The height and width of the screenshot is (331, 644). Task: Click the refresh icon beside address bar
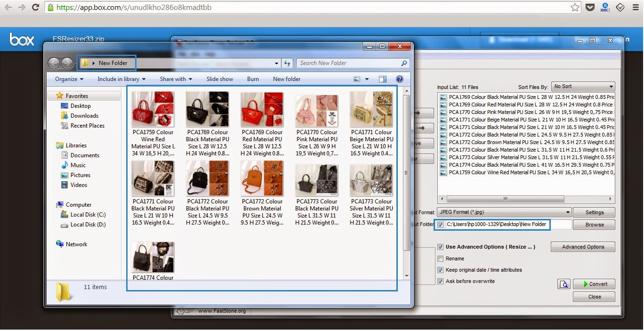[287, 63]
